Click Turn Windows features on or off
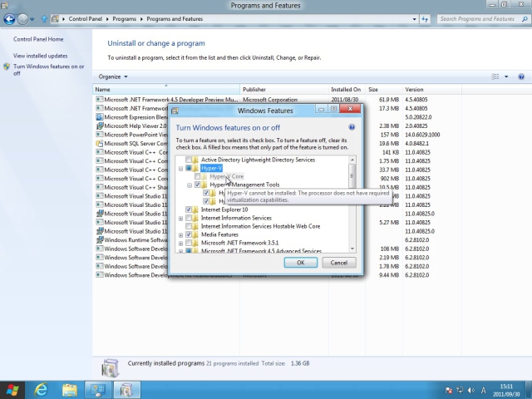Viewport: 532px width, 399px height. 49,70
